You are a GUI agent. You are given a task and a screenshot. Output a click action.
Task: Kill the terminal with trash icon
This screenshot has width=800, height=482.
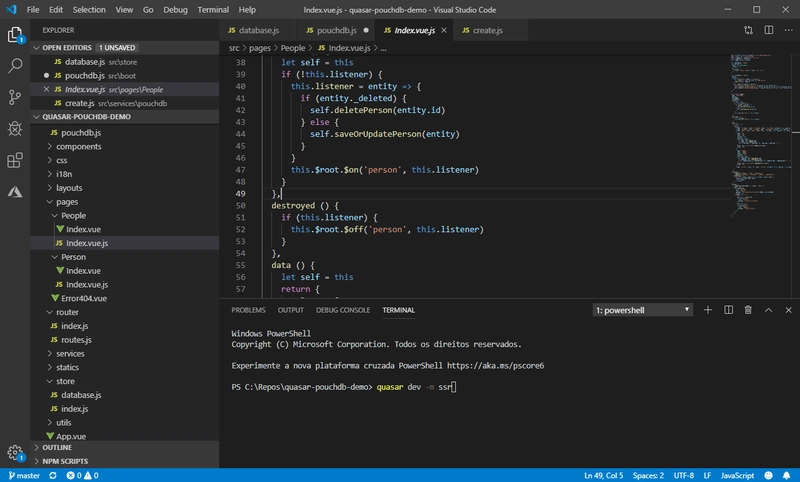749,310
